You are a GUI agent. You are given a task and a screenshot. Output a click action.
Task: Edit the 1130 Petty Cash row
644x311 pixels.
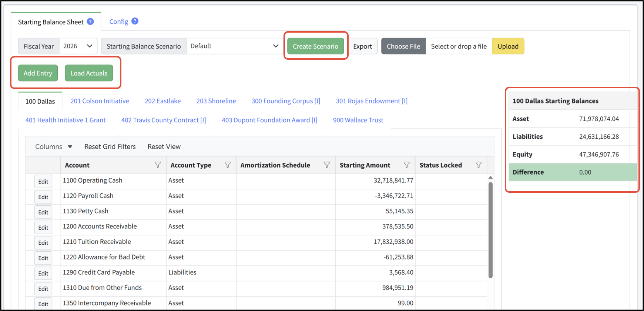43,212
